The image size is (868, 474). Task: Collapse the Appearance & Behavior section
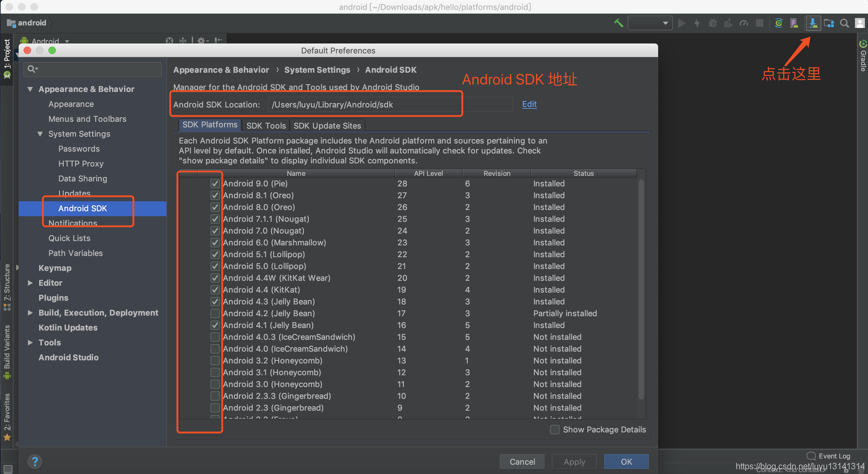tap(30, 89)
